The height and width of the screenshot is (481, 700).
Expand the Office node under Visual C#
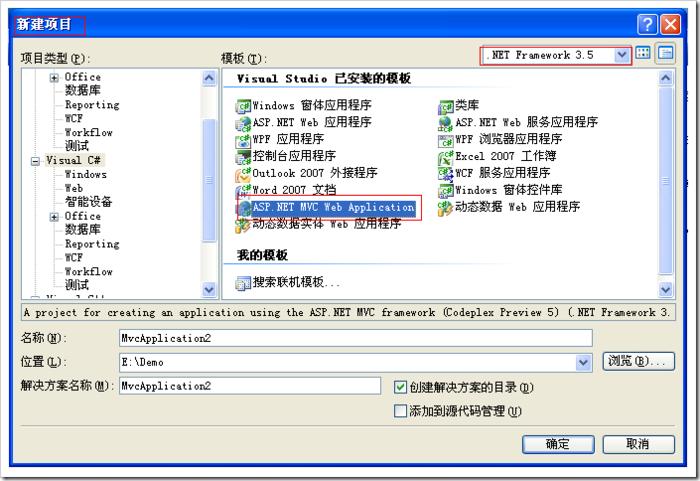[x=54, y=217]
